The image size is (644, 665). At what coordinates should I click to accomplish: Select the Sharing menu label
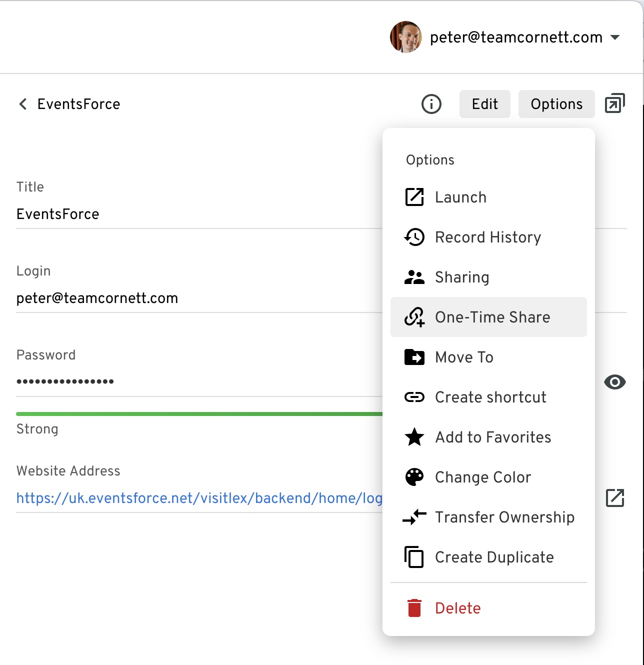pos(462,277)
